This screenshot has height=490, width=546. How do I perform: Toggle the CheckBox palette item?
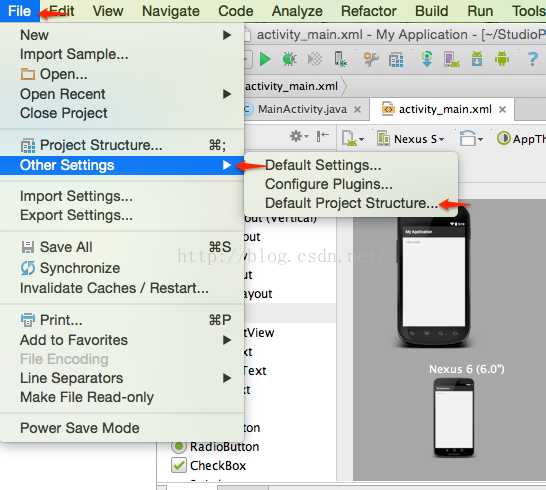pyautogui.click(x=209, y=466)
